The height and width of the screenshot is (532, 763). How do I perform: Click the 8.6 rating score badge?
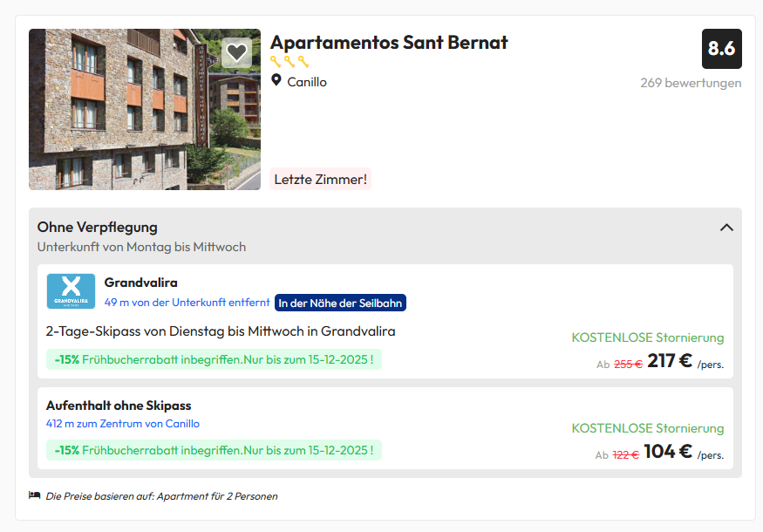[x=722, y=49]
